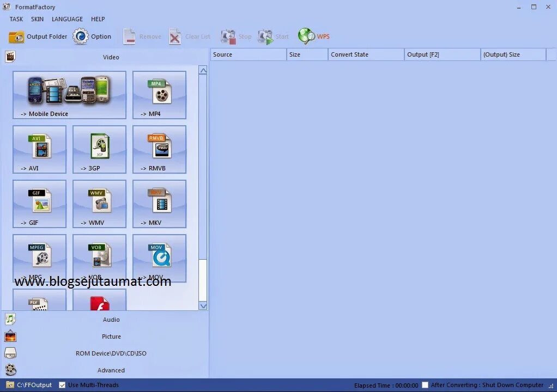The width and height of the screenshot is (557, 392).
Task: Click the Convert State column header
Action: 366,54
